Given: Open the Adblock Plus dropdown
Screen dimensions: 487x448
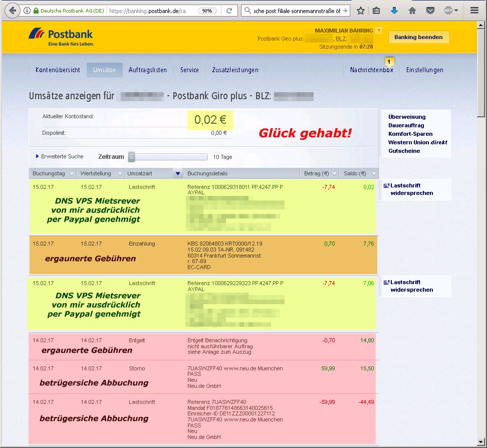Looking at the screenshot, I should tap(451, 11).
